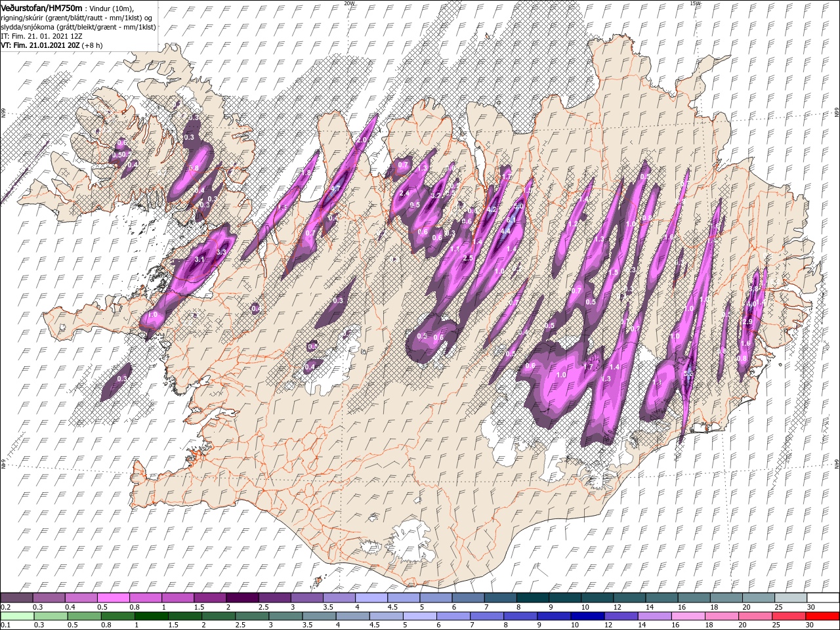Pick the white end swatch in snow scale

coord(822,598)
